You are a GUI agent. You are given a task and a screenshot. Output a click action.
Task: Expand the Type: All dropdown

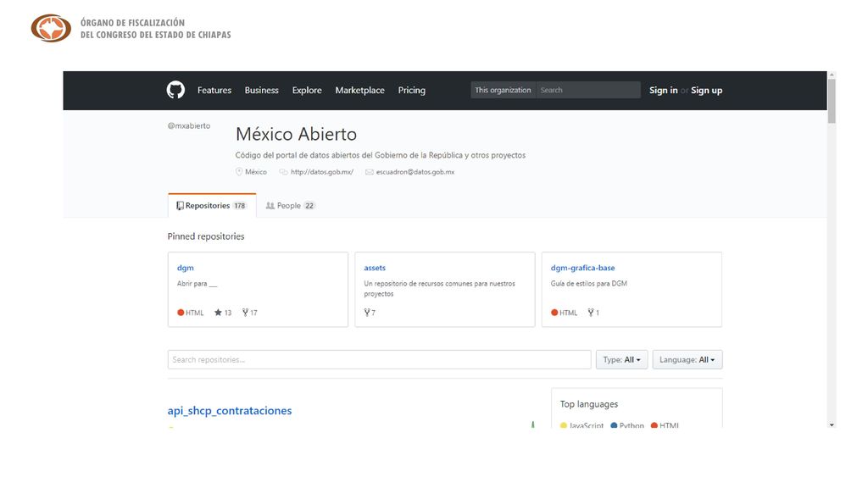point(621,359)
